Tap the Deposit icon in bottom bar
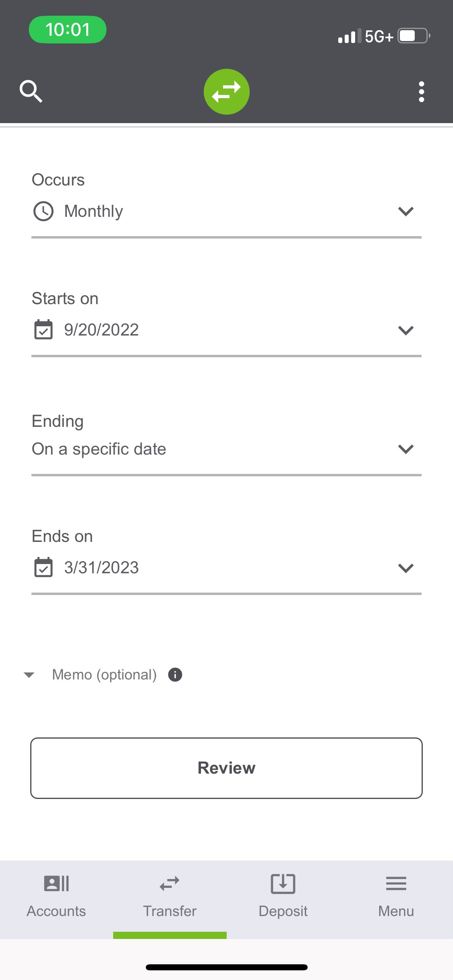Viewport: 453px width, 980px height. click(283, 884)
